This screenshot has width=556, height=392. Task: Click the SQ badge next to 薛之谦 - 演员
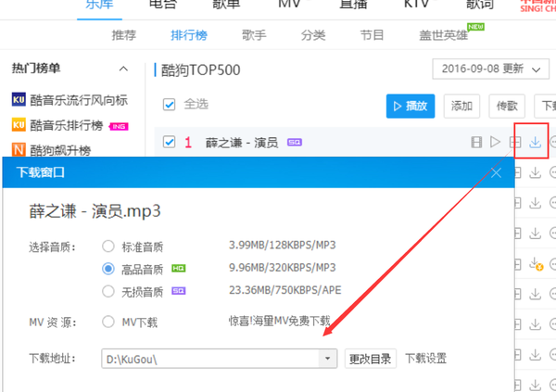pos(295,143)
